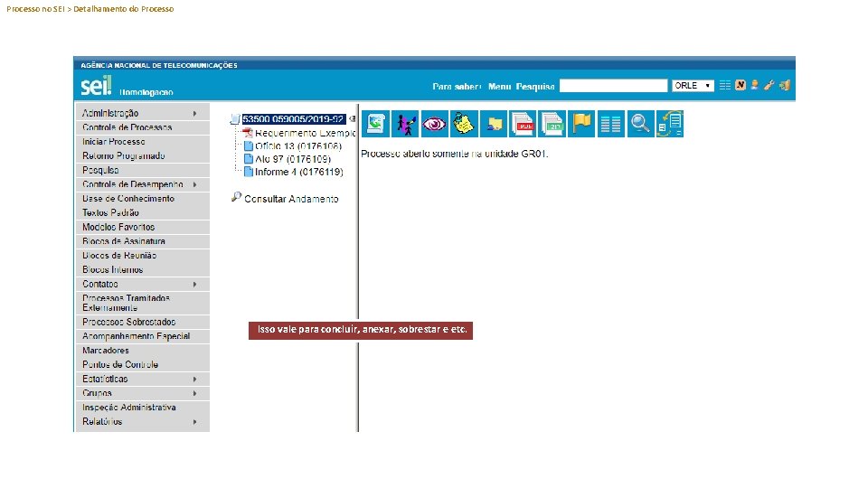Expand the Administração submenu arrow
The height and width of the screenshot is (488, 868).
[195, 113]
